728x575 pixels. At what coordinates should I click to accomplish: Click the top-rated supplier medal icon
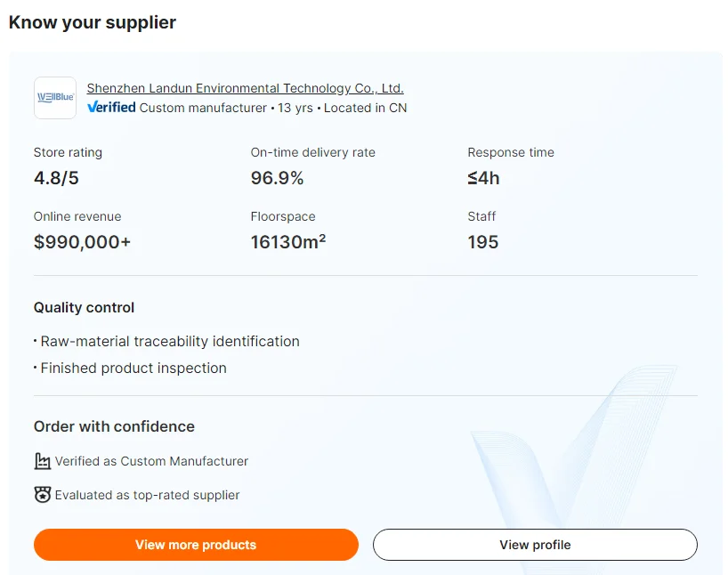coord(42,495)
